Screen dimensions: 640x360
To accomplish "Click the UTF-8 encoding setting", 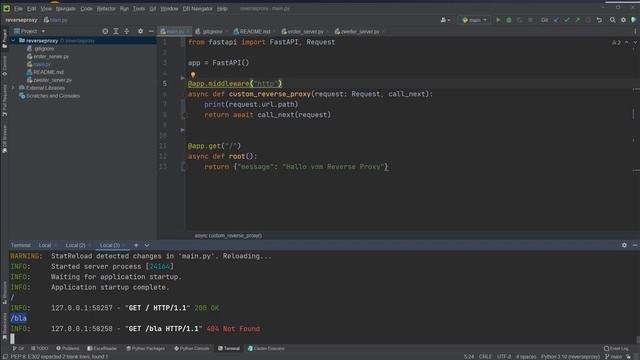I will coord(504,357).
